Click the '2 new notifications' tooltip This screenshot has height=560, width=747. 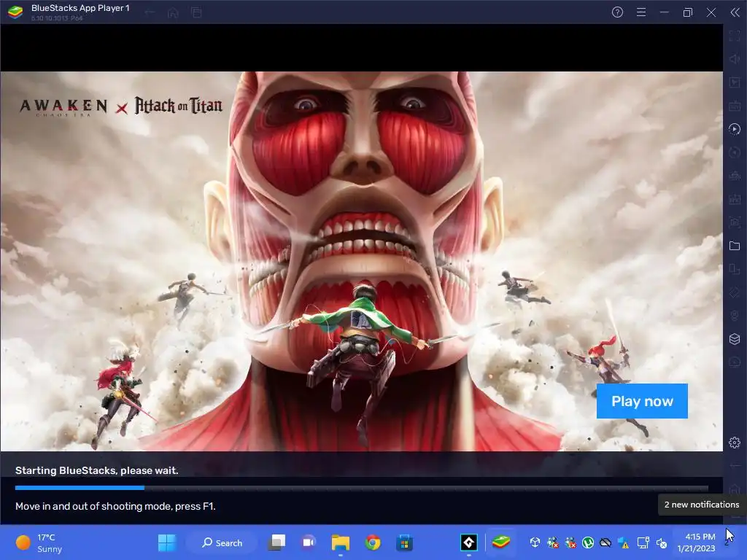coord(702,505)
